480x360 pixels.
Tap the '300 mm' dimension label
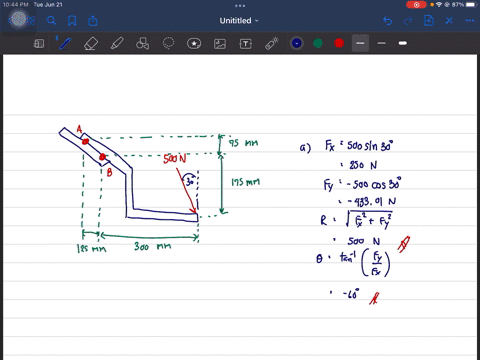pos(153,247)
